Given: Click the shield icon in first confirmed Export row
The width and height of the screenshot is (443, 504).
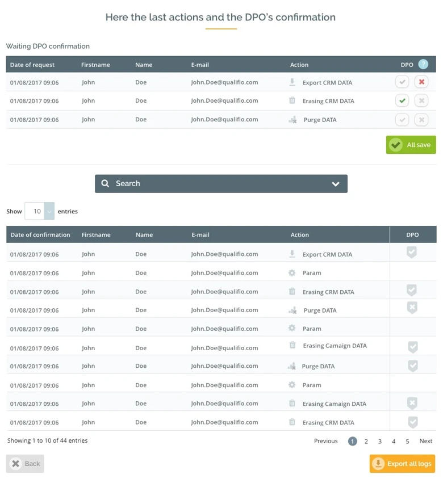Looking at the screenshot, I should [x=412, y=253].
